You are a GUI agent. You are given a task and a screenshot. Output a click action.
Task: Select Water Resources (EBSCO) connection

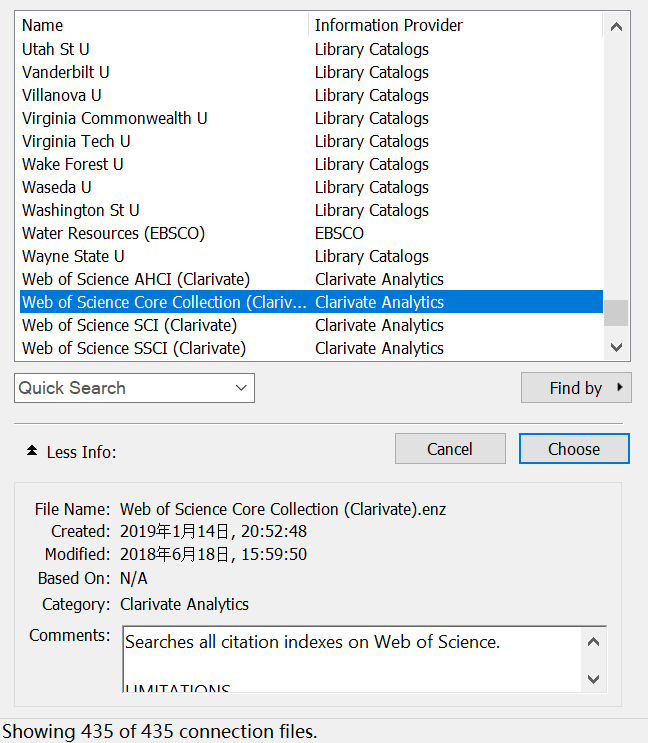tap(311, 233)
